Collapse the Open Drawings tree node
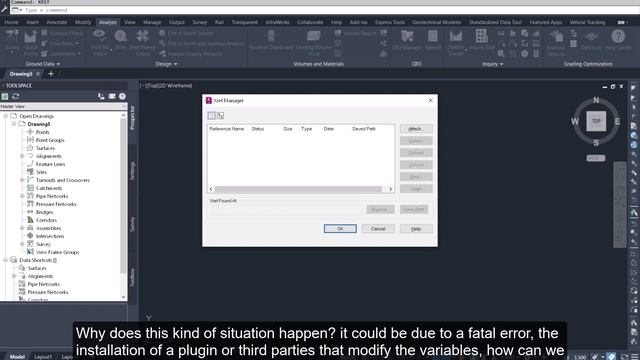Viewport: 640px width, 360px height. click(6, 116)
